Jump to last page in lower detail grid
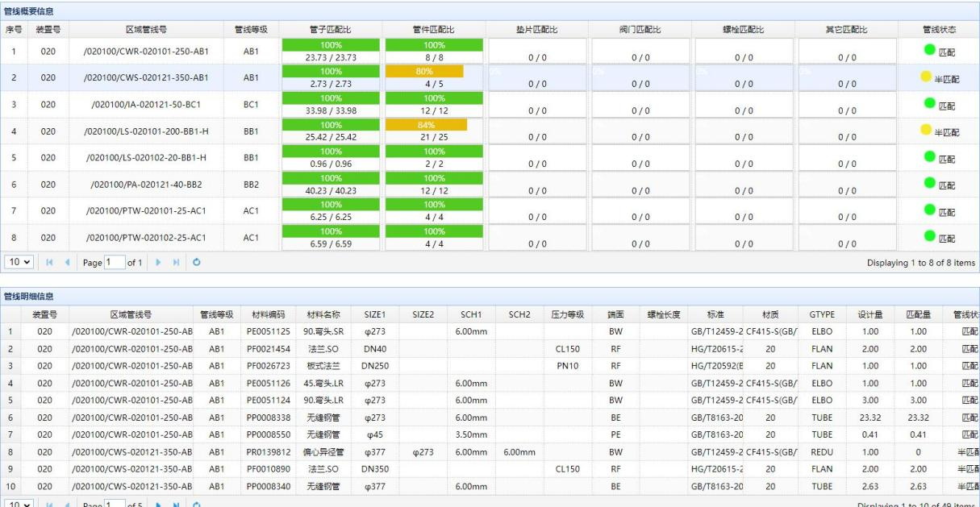Screen dimensions: 980x507 (x=176, y=504)
